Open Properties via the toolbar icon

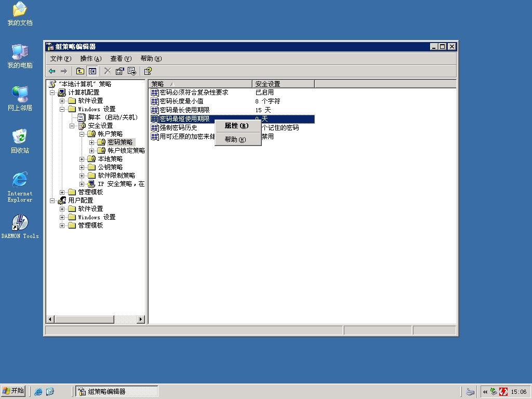(x=120, y=71)
